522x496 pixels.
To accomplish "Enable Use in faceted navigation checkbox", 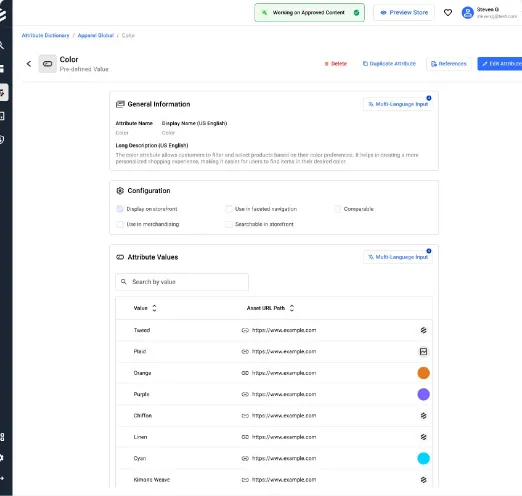I will (x=229, y=209).
